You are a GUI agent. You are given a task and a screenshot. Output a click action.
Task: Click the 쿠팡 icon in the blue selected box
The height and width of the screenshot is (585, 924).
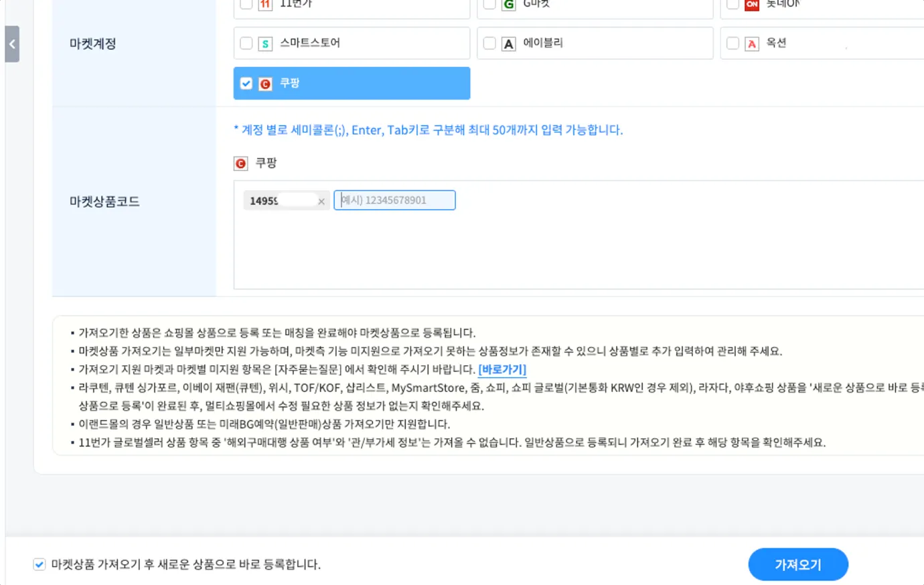(x=266, y=84)
